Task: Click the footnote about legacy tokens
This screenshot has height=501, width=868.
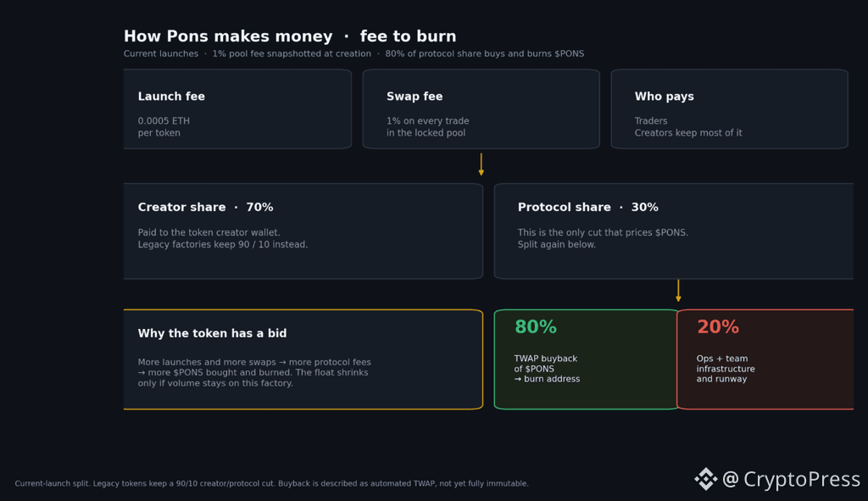Action: [x=272, y=483]
